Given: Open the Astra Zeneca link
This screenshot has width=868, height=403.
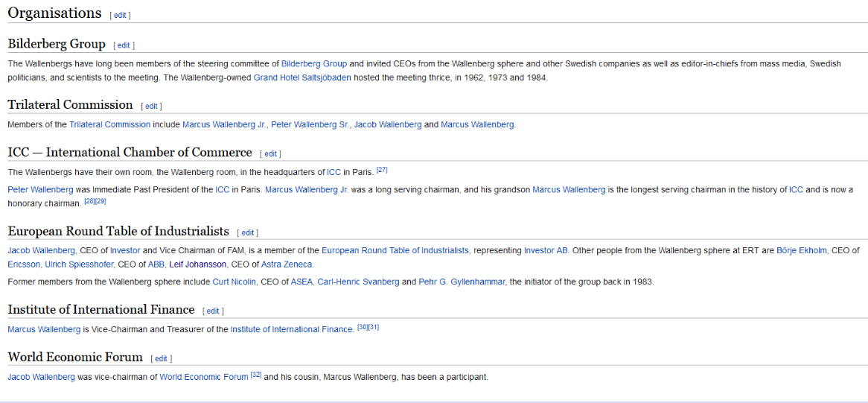Looking at the screenshot, I should point(287,264).
